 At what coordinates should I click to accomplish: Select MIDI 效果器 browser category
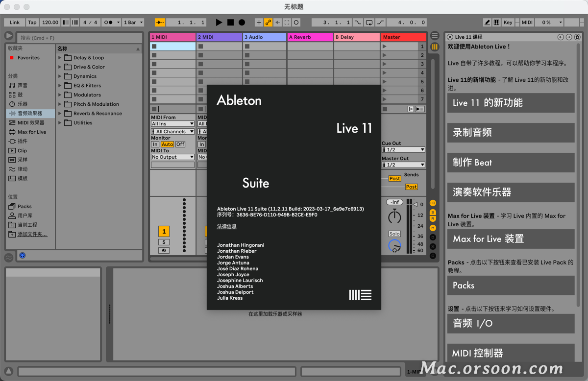click(31, 122)
